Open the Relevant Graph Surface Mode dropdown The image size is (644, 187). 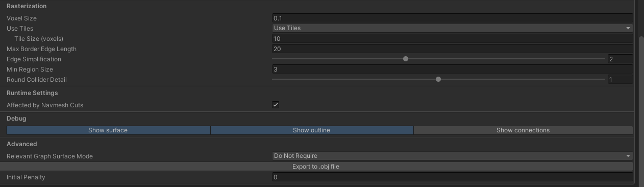click(452, 156)
